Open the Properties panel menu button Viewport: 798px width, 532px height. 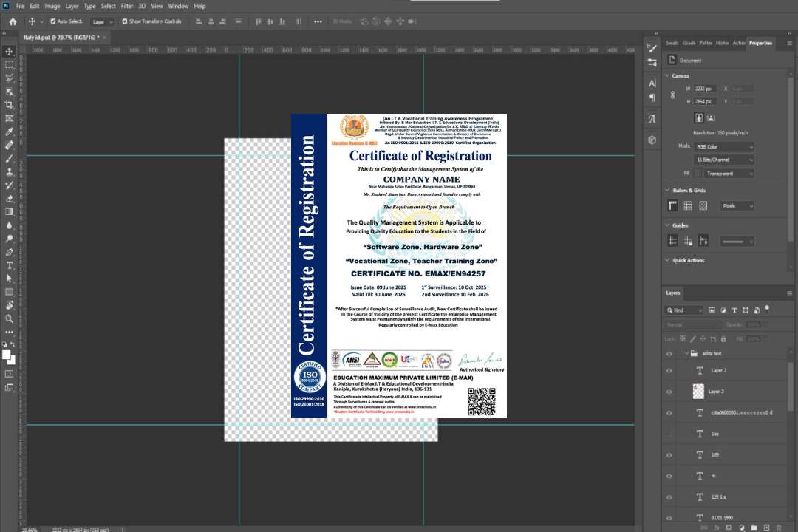(789, 44)
